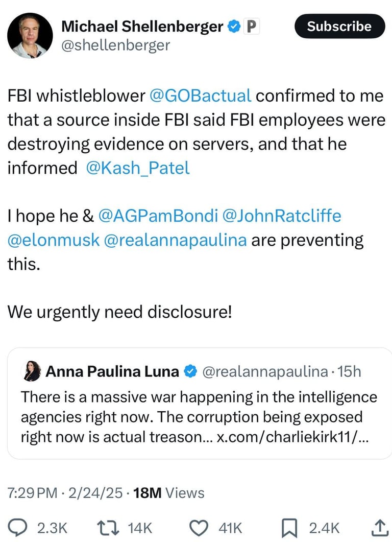The height and width of the screenshot is (542, 392).
Task: Click Michael Shellenberger's verified badge
Action: tap(234, 27)
